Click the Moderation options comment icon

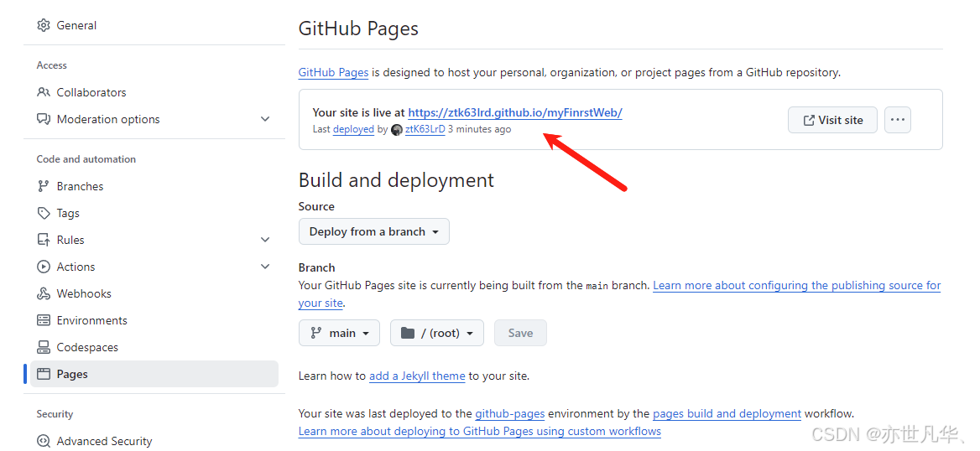coord(43,119)
